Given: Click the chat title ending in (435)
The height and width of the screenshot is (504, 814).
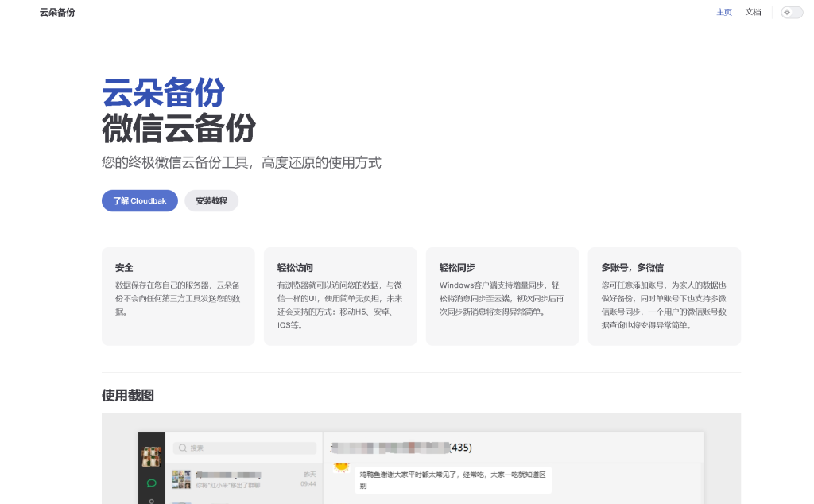Looking at the screenshot, I should [x=401, y=448].
